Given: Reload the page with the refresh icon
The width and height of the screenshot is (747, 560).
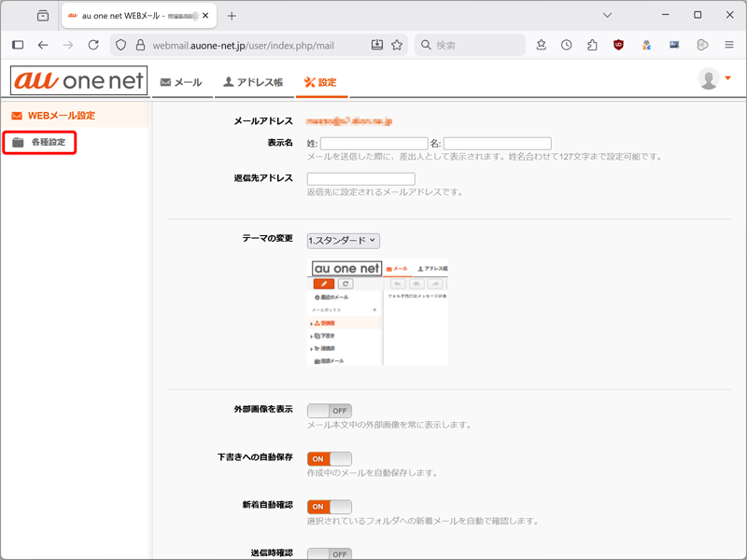Looking at the screenshot, I should pyautogui.click(x=93, y=45).
